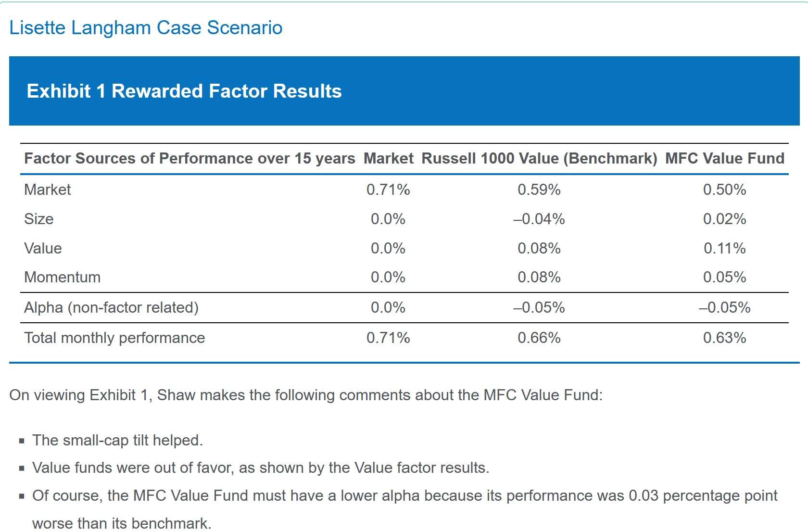
Task: Click the "Value funds were out of favor" bullet
Action: pyautogui.click(x=261, y=468)
